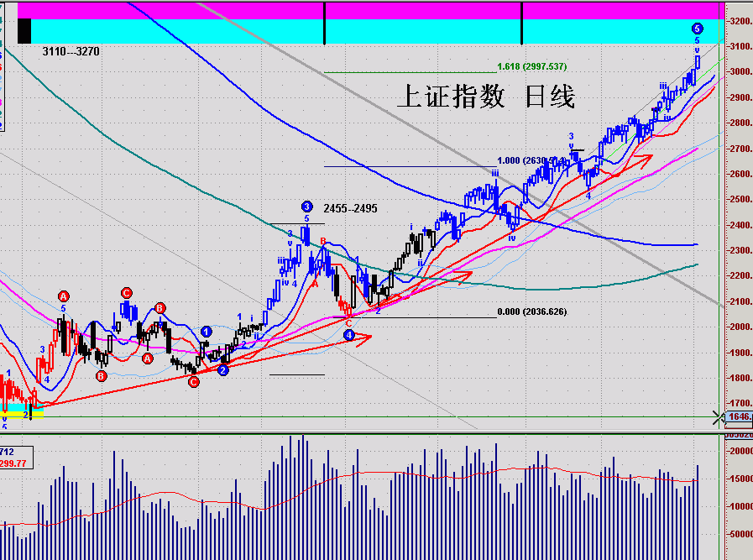Click the 15000 volume axis label
Viewport: 753px width, 560px height.
click(741, 479)
